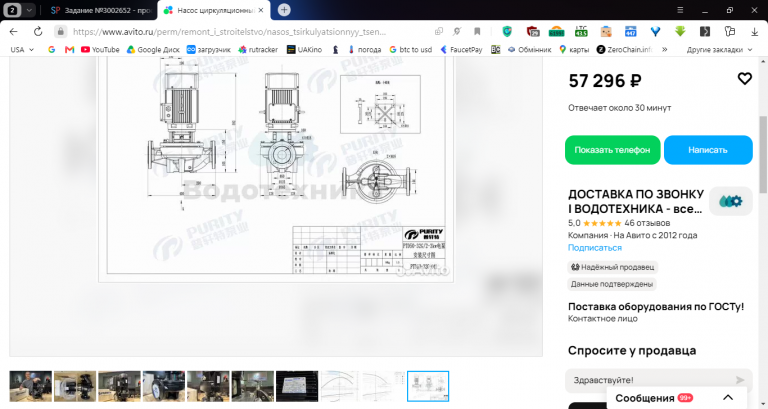Image resolution: width=768 pixels, height=409 pixels.
Task: Open the browser main menu (three lines)
Action: (x=680, y=10)
